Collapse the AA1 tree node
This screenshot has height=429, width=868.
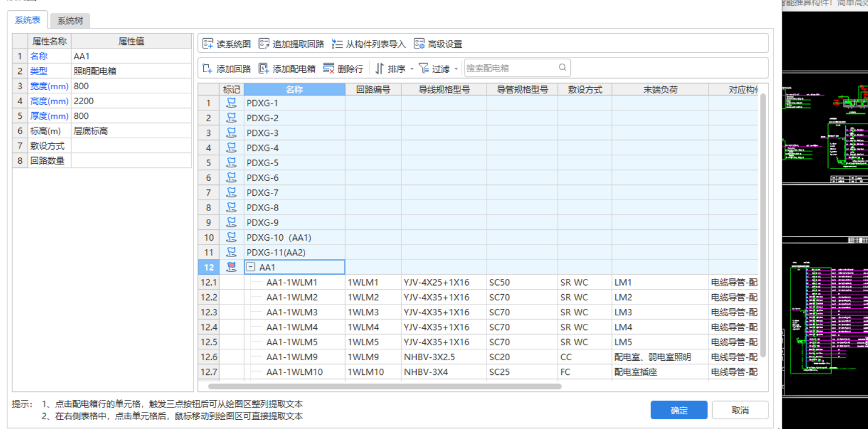click(x=250, y=267)
